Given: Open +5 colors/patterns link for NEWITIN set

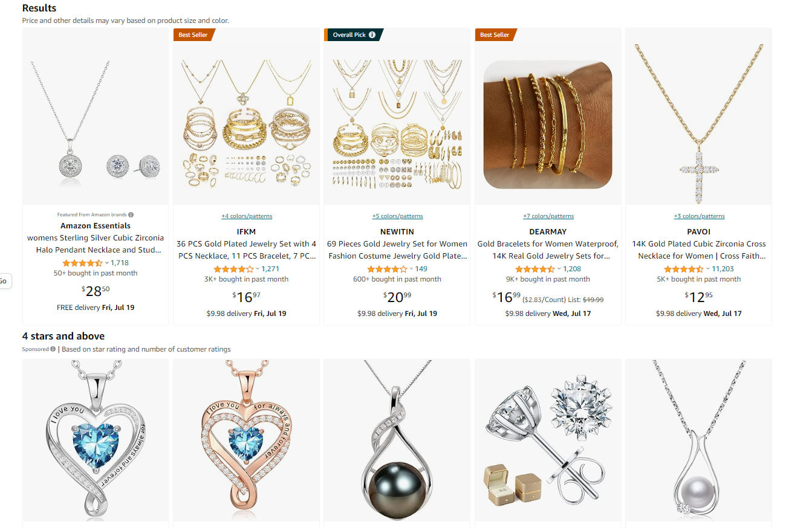Looking at the screenshot, I should pyautogui.click(x=397, y=216).
